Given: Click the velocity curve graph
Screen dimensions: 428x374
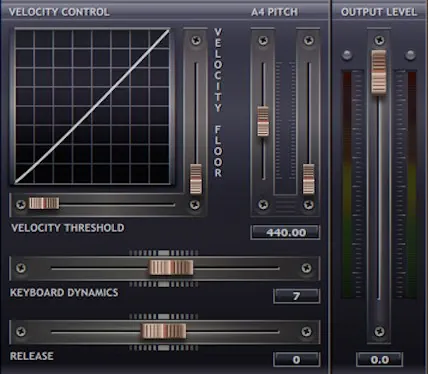Looking at the screenshot, I should pyautogui.click(x=92, y=107).
